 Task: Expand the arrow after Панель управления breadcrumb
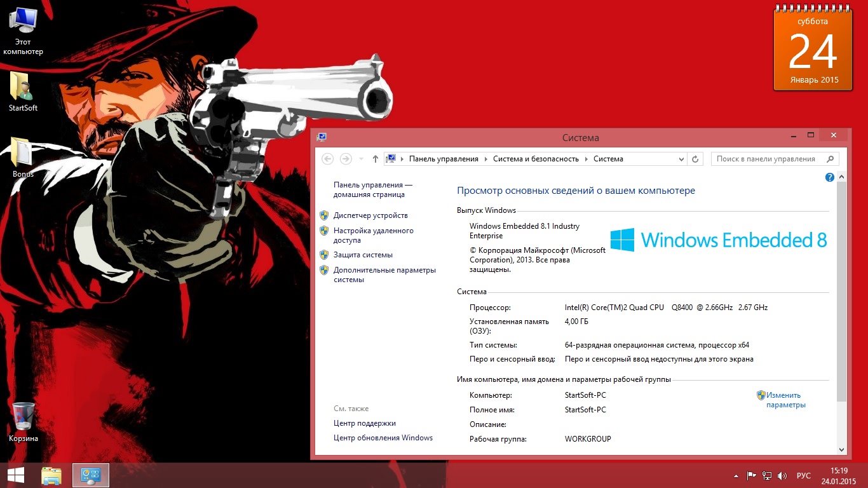486,159
